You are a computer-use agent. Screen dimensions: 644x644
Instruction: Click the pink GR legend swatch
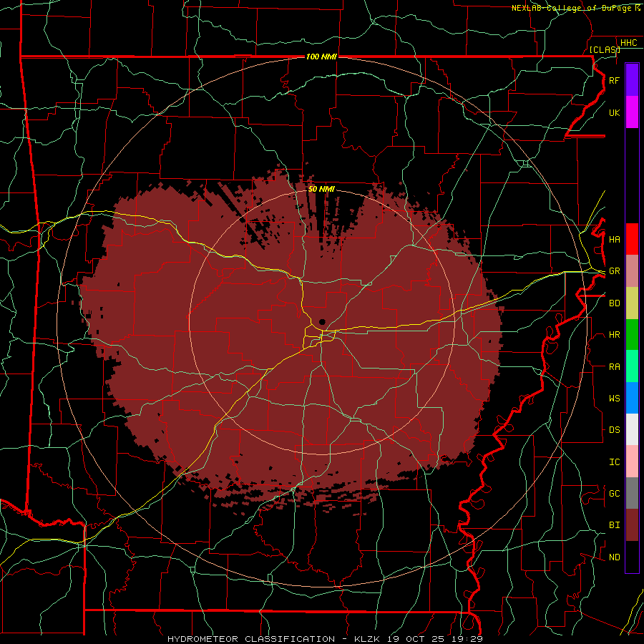tap(632, 271)
